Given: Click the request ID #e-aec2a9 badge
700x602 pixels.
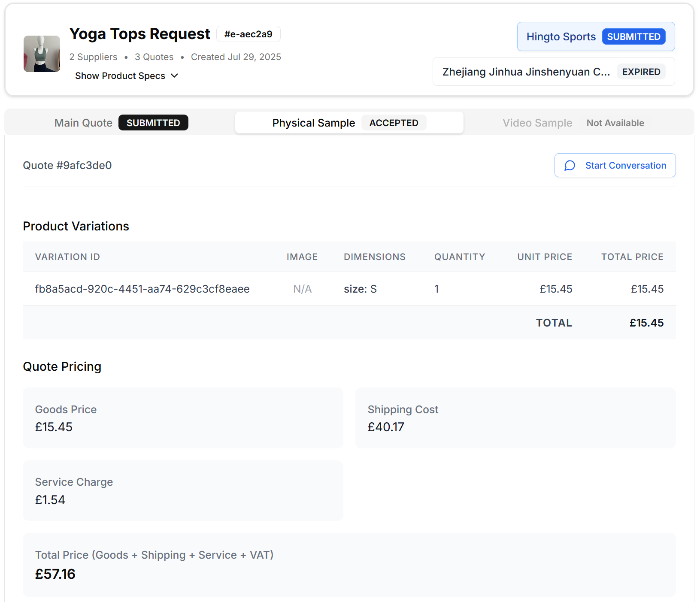Looking at the screenshot, I should 248,34.
